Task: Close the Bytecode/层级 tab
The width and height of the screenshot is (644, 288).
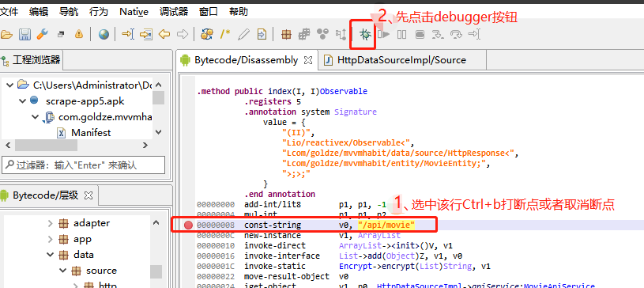Action: pos(89,195)
